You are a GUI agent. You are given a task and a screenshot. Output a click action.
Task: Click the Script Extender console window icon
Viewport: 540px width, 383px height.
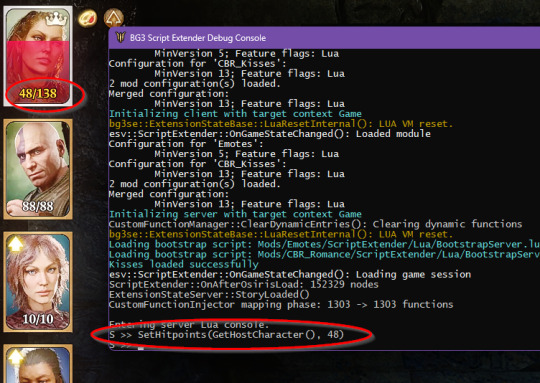(x=120, y=37)
